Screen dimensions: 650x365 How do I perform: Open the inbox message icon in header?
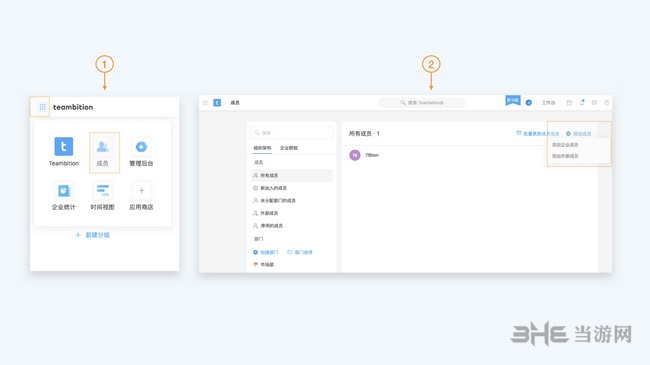[x=594, y=102]
